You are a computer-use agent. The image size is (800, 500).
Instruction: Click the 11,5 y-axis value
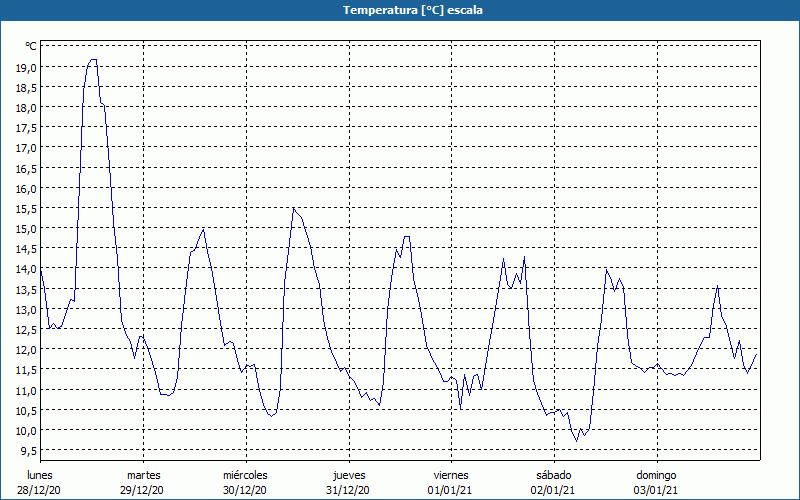(27, 370)
